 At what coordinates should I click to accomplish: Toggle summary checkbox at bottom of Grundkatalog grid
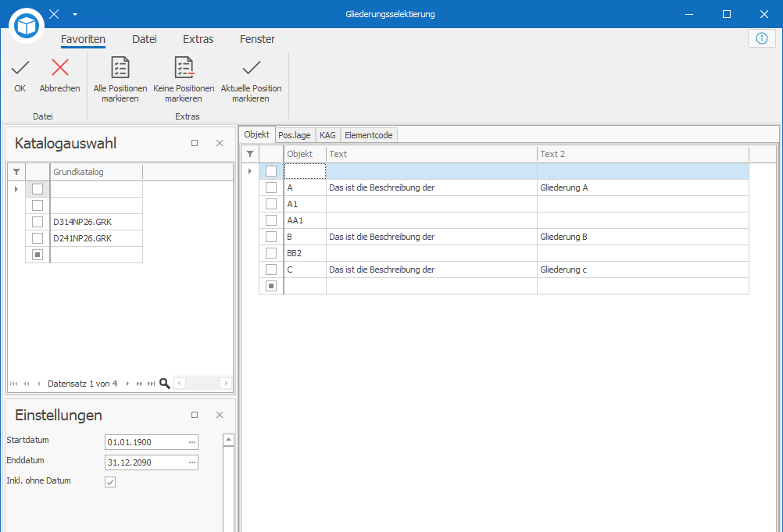[x=38, y=255]
